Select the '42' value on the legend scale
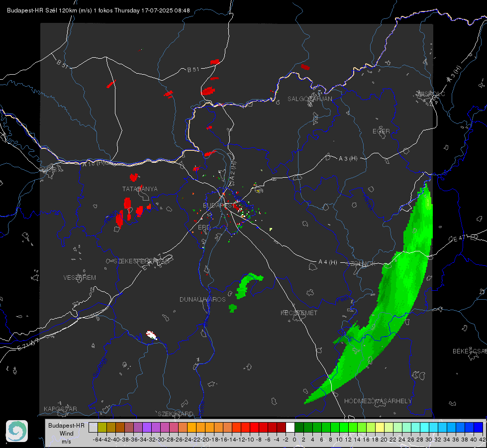The image size is (487, 448). click(483, 440)
